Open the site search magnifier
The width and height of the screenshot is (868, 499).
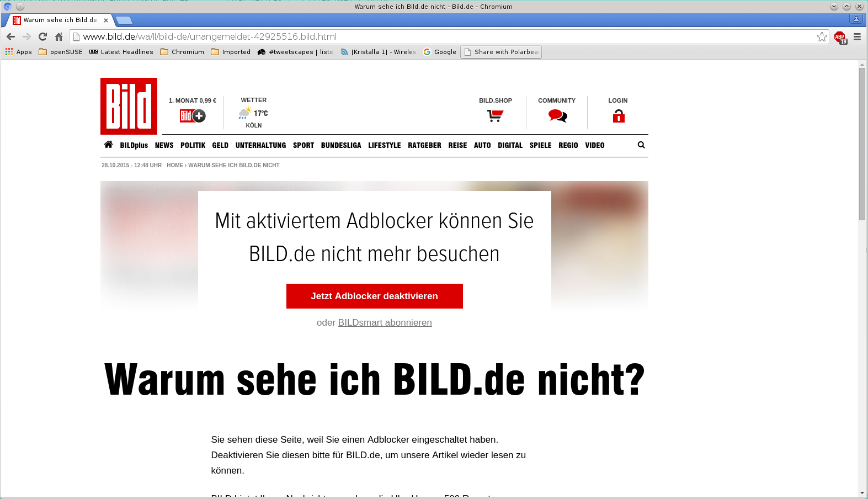641,145
